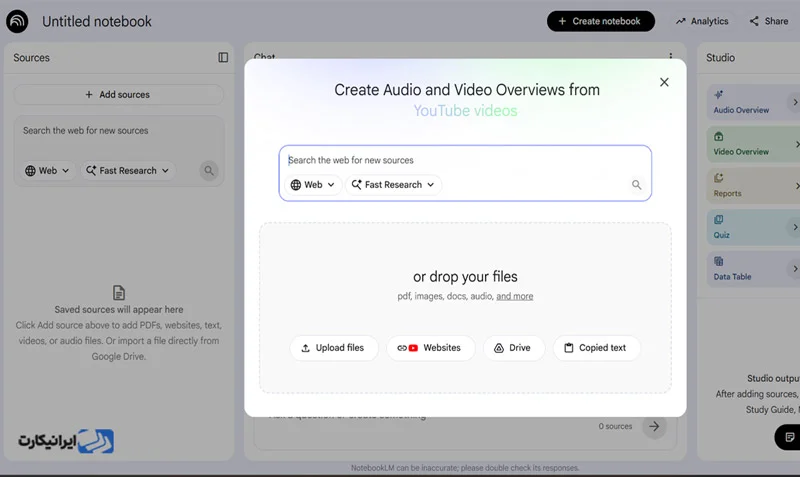Click the Copied text button

coord(596,348)
